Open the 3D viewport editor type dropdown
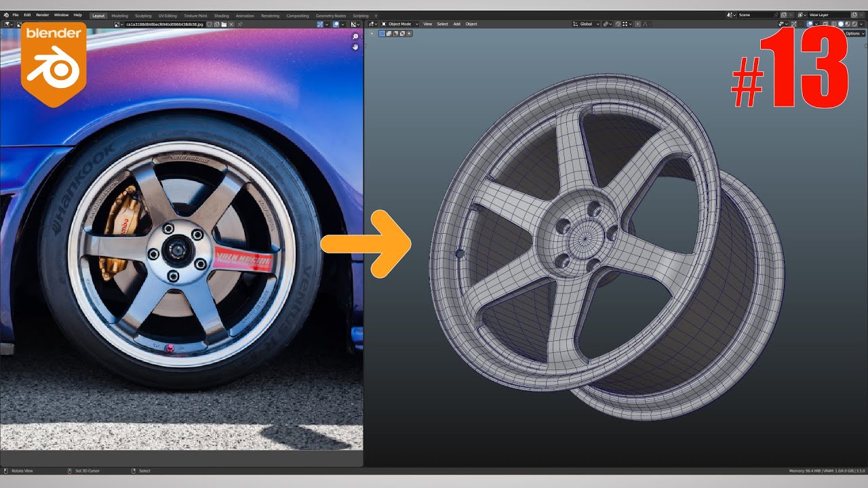Image resolution: width=868 pixels, height=488 pixels. [373, 24]
